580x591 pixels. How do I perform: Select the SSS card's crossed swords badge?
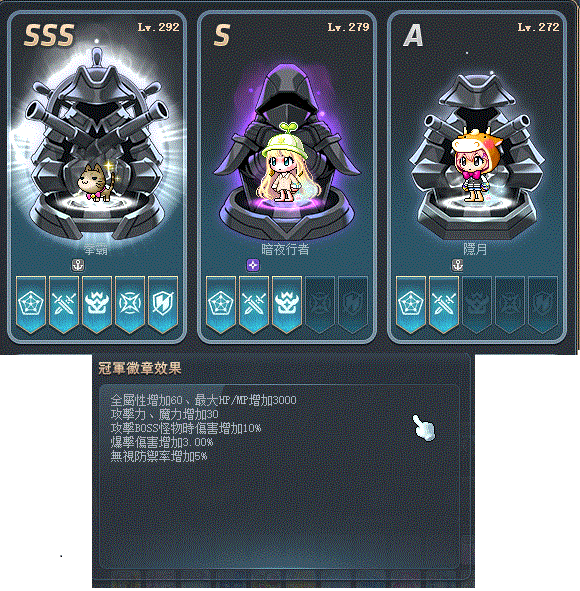tap(64, 305)
